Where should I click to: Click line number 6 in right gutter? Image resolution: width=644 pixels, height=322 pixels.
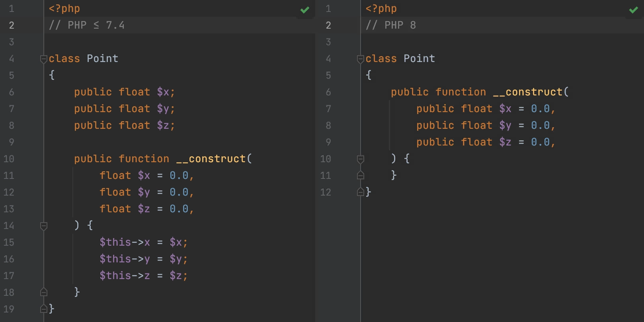(328, 92)
